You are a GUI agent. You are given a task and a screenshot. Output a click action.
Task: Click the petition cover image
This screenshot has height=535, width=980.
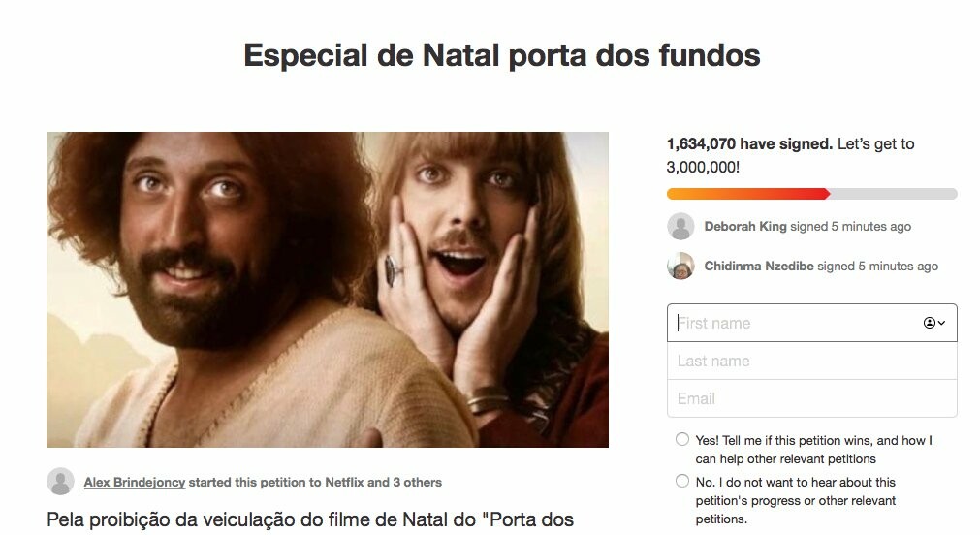[x=328, y=290]
